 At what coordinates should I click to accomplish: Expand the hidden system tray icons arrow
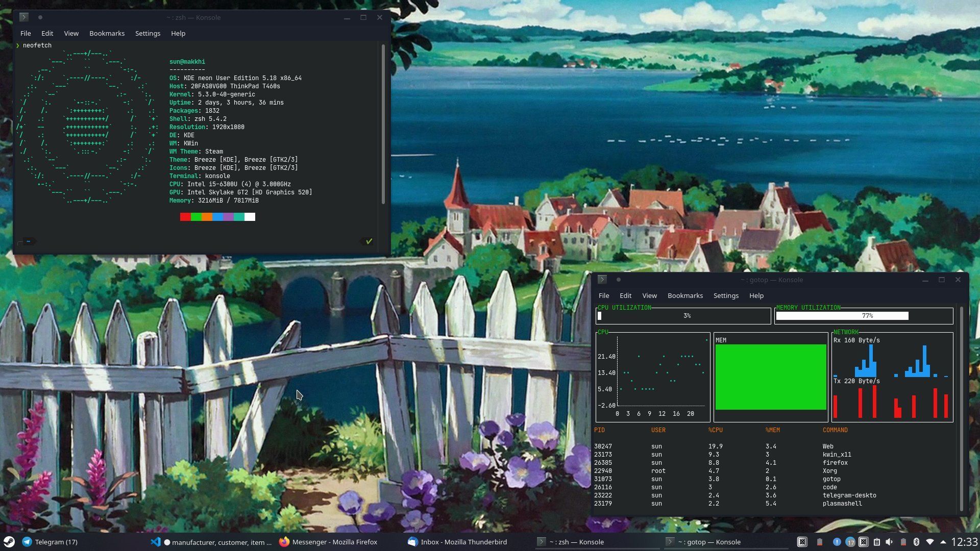coord(943,542)
